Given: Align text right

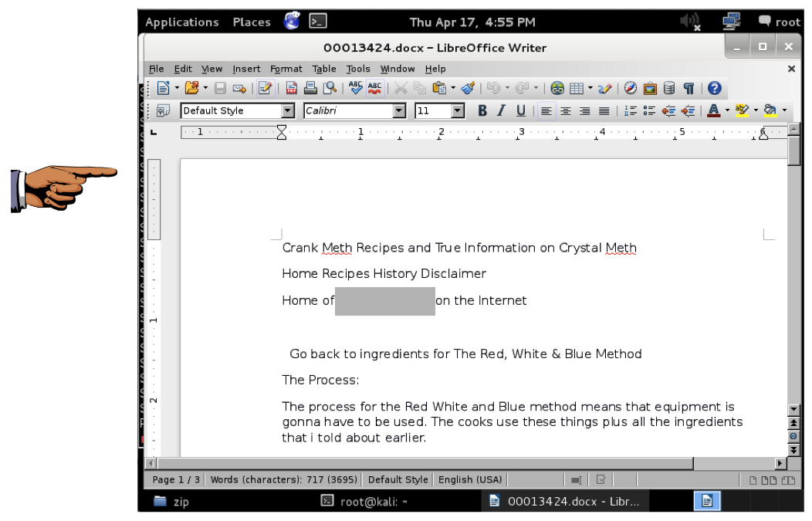Looking at the screenshot, I should point(584,111).
